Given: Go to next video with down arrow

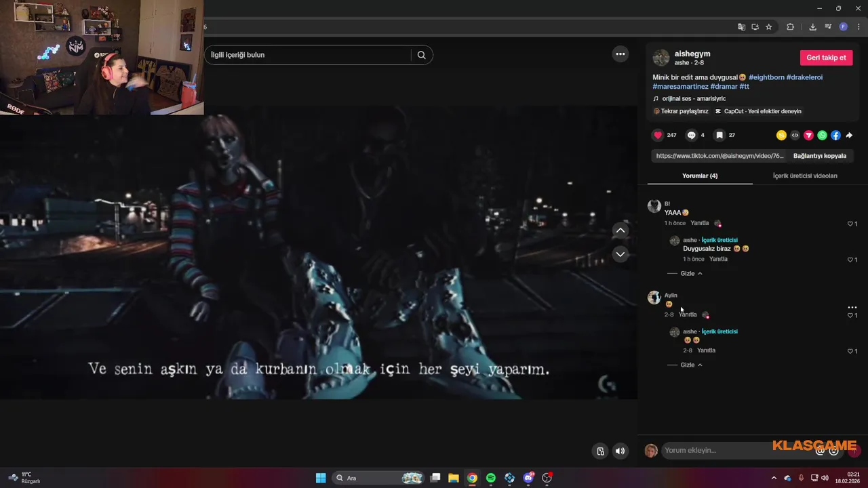Looking at the screenshot, I should (x=620, y=254).
